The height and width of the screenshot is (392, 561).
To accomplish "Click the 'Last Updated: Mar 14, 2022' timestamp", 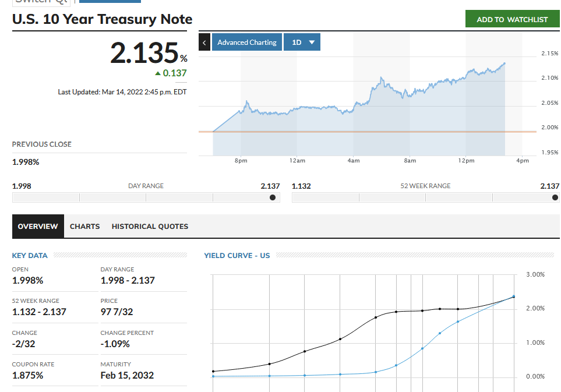I will 122,92.
